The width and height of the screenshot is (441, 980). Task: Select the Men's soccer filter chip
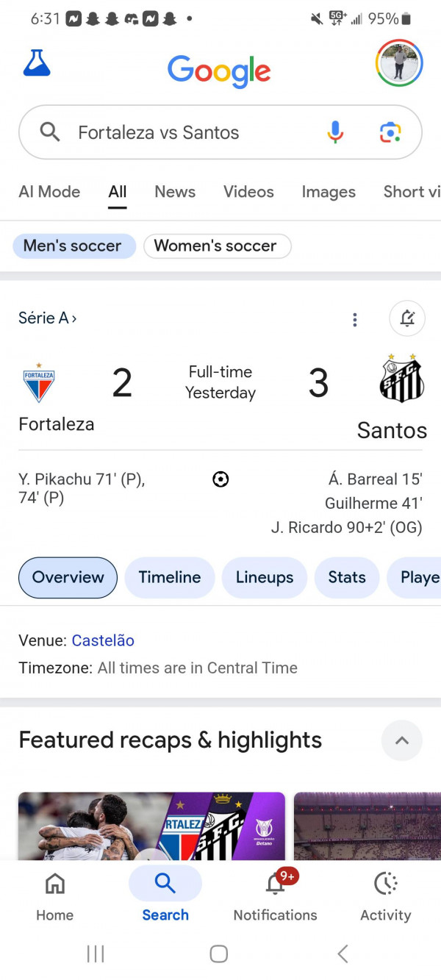tap(73, 246)
